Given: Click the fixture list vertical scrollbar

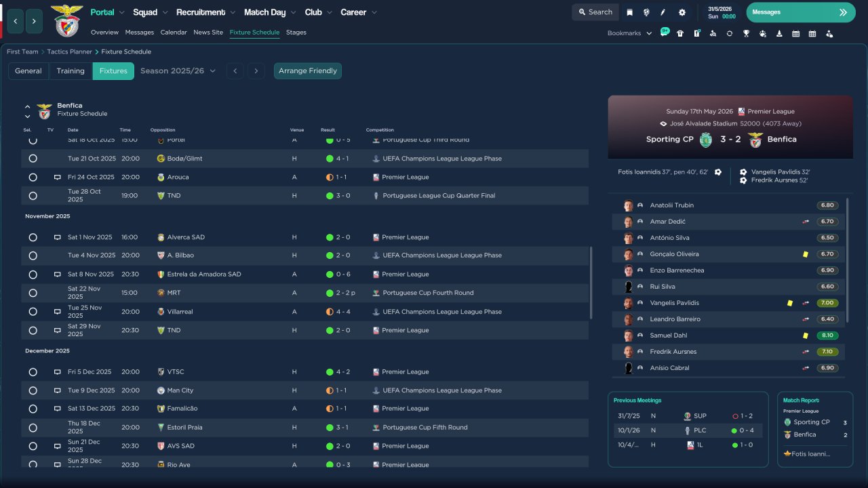Looking at the screenshot, I should pos(592,283).
